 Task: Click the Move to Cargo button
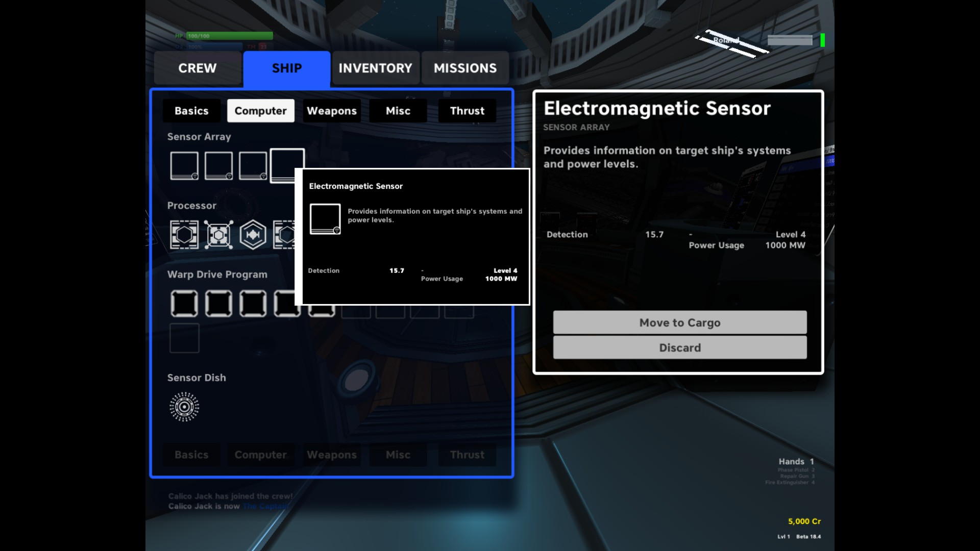coord(679,322)
